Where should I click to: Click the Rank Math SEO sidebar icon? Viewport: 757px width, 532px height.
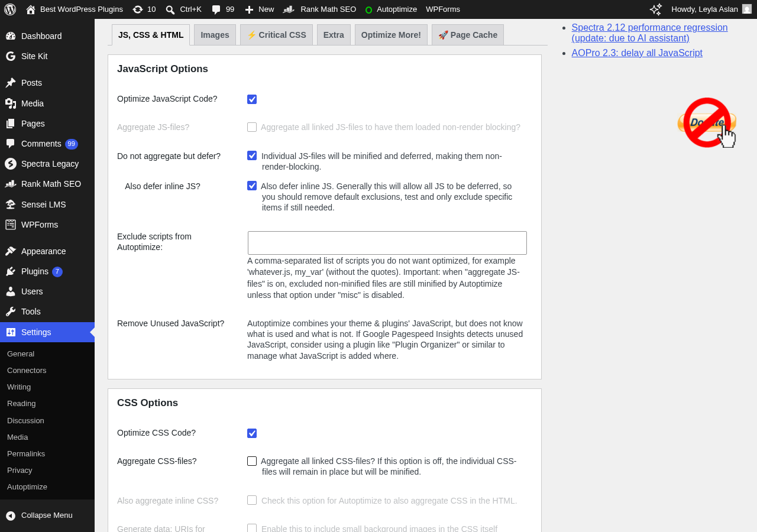(x=11, y=184)
